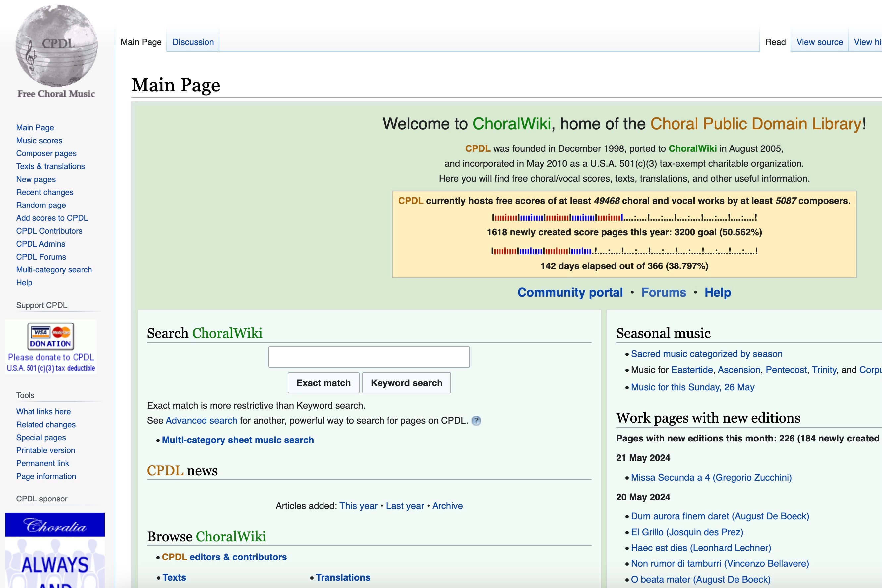Screen dimensions: 882x588
Task: Open the Ascension music link
Action: [x=739, y=370]
